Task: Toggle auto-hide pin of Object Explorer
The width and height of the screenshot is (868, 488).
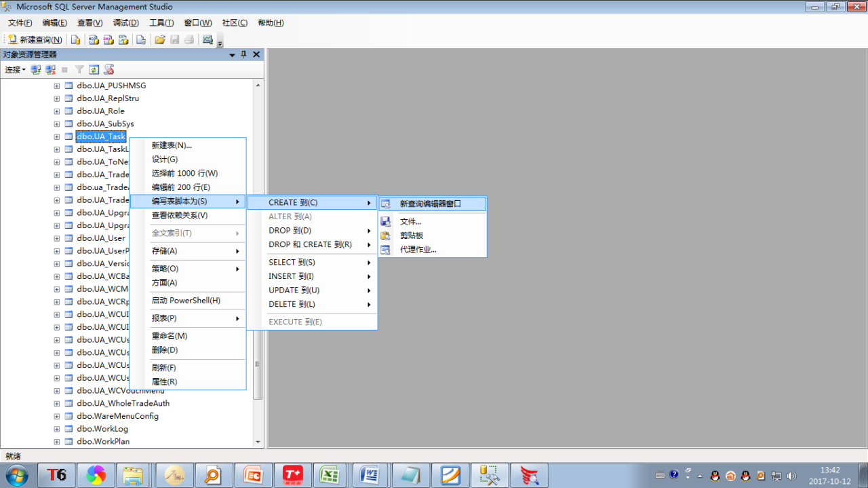Action: click(x=244, y=54)
